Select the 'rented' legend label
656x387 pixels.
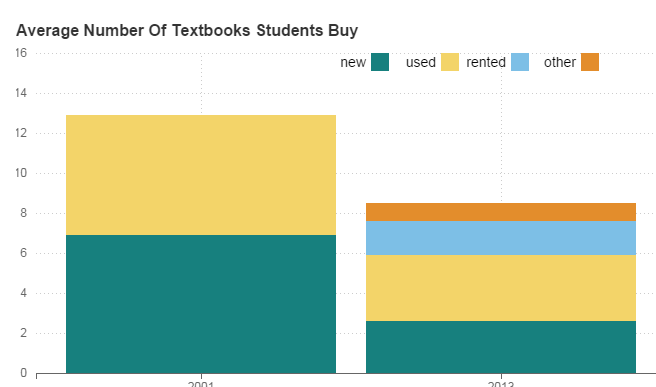click(486, 62)
